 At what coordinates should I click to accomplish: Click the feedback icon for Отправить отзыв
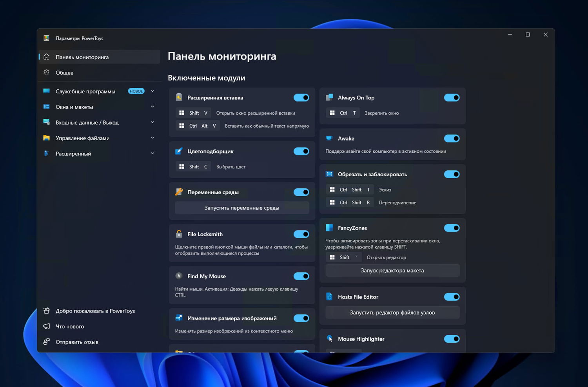point(46,342)
